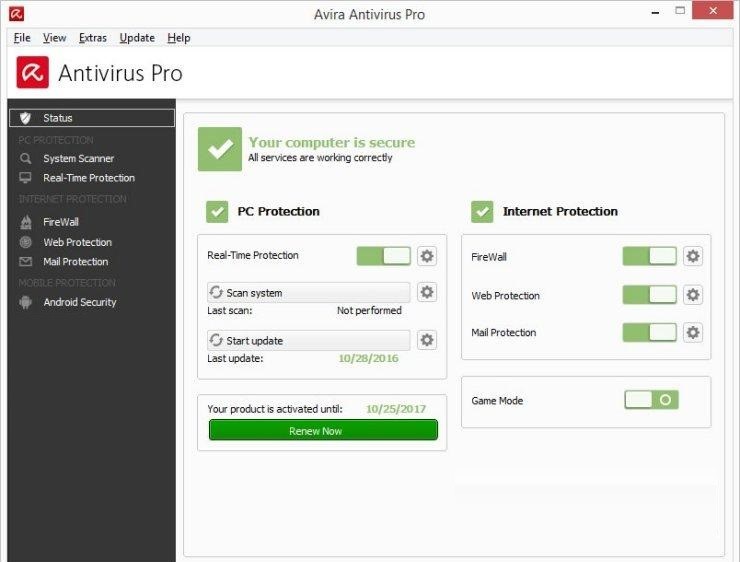Image resolution: width=740 pixels, height=562 pixels.
Task: Toggle the Game Mode switch
Action: 651,400
